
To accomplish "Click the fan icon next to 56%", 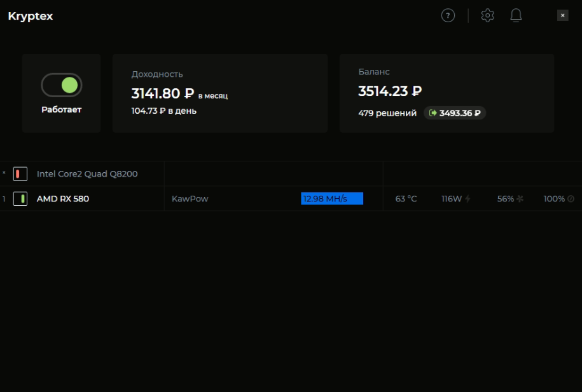I will [520, 199].
